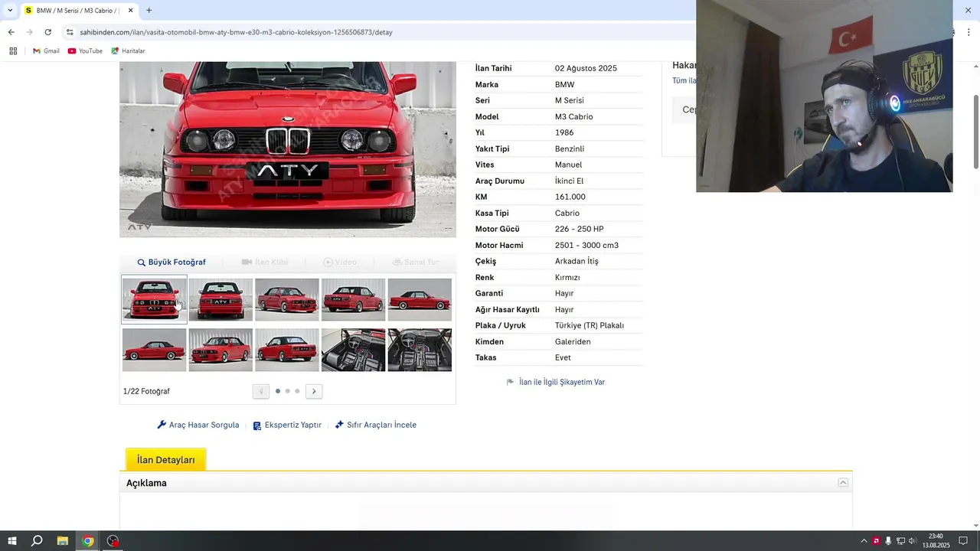Viewport: 980px width, 551px height.
Task: Click the network tray icon
Action: [x=900, y=541]
